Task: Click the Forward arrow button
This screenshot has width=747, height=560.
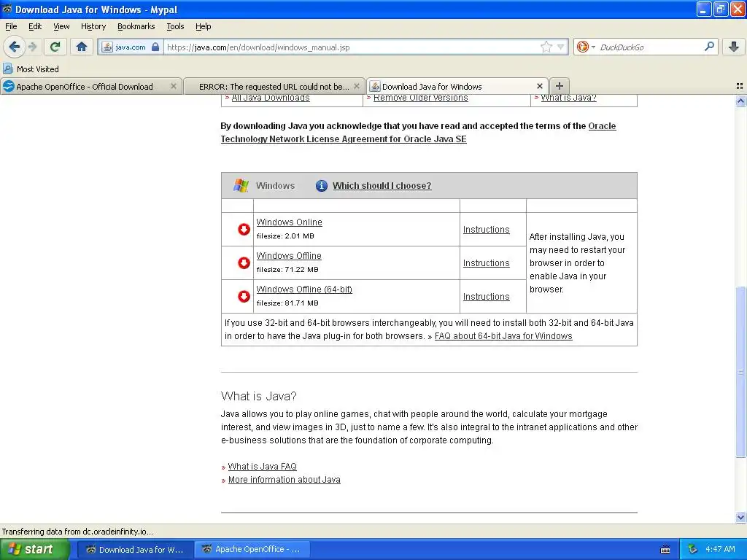Action: point(33,47)
